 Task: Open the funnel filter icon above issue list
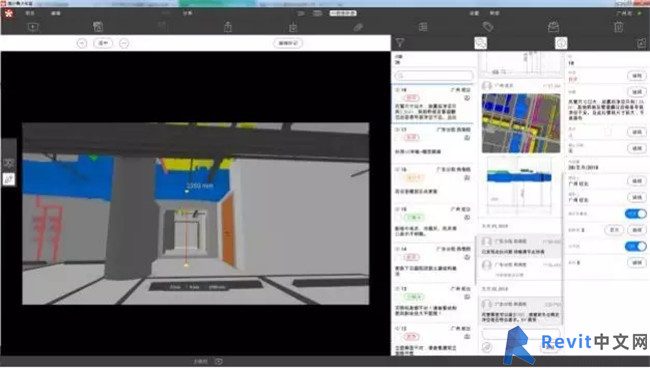point(400,43)
